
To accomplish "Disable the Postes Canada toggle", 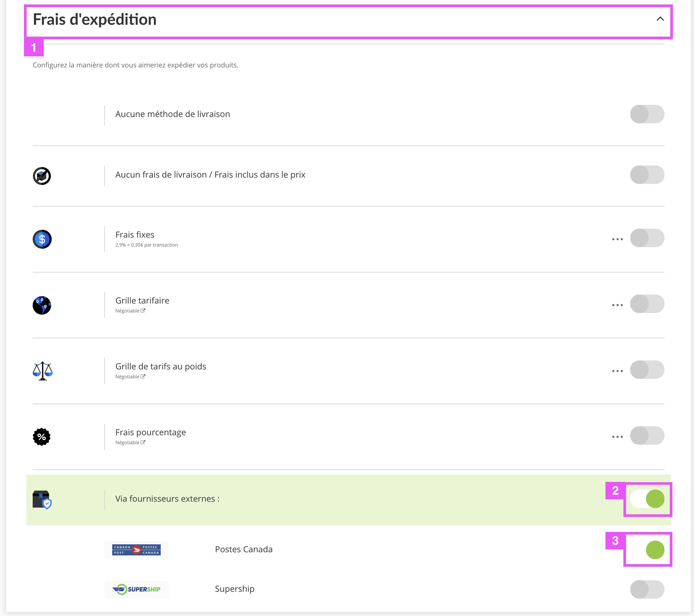I will [x=647, y=550].
